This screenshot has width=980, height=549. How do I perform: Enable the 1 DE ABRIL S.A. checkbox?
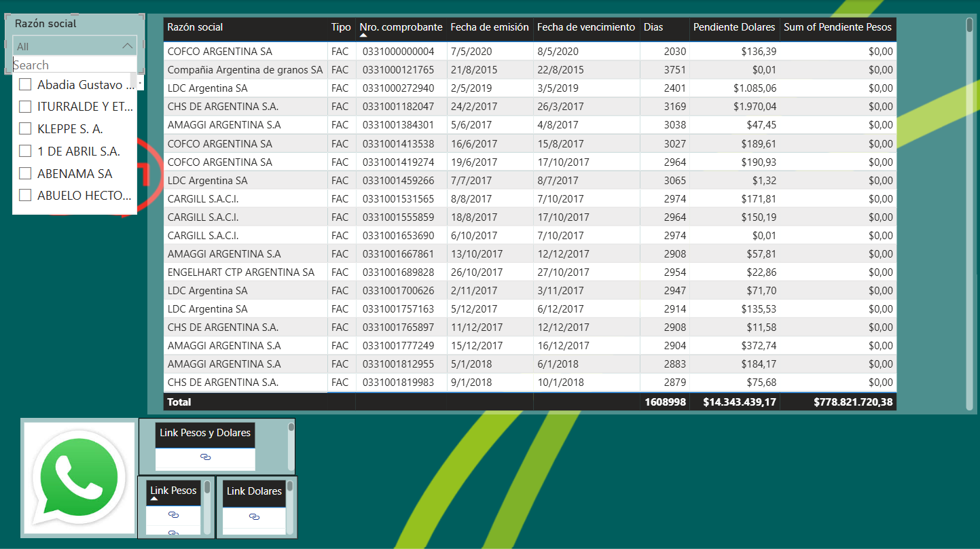pos(25,151)
